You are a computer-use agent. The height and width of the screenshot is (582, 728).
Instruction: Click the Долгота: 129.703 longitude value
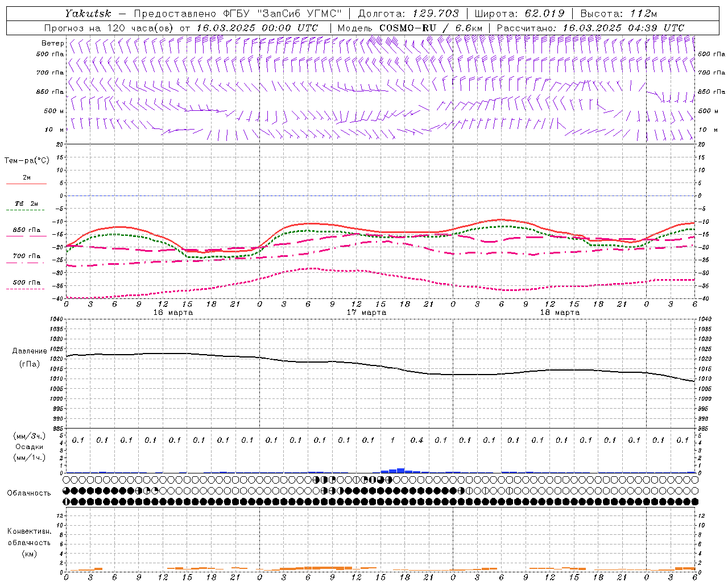pos(408,14)
